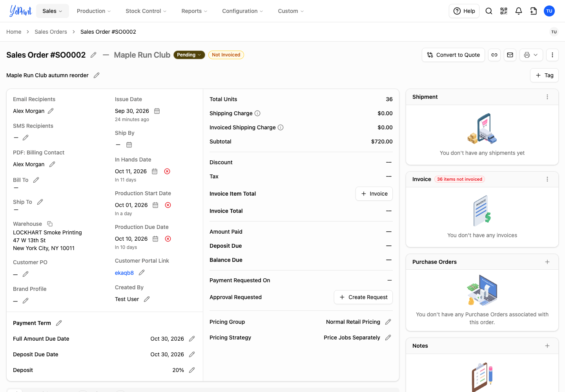
Task: Click Convert to Quote button
Action: click(453, 55)
